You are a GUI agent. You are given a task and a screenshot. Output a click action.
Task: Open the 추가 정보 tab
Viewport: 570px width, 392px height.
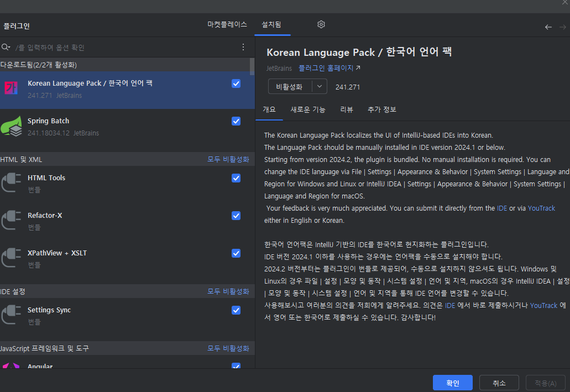(381, 109)
